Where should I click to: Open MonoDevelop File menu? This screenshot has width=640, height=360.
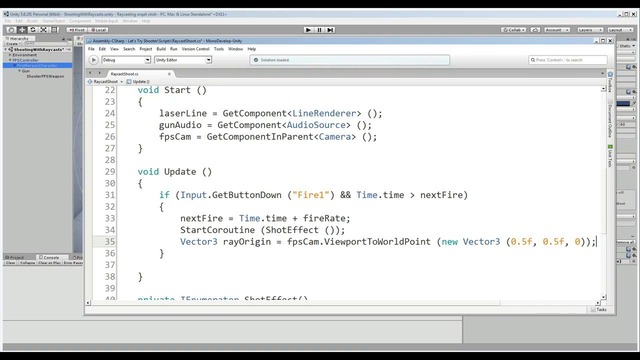(x=91, y=49)
